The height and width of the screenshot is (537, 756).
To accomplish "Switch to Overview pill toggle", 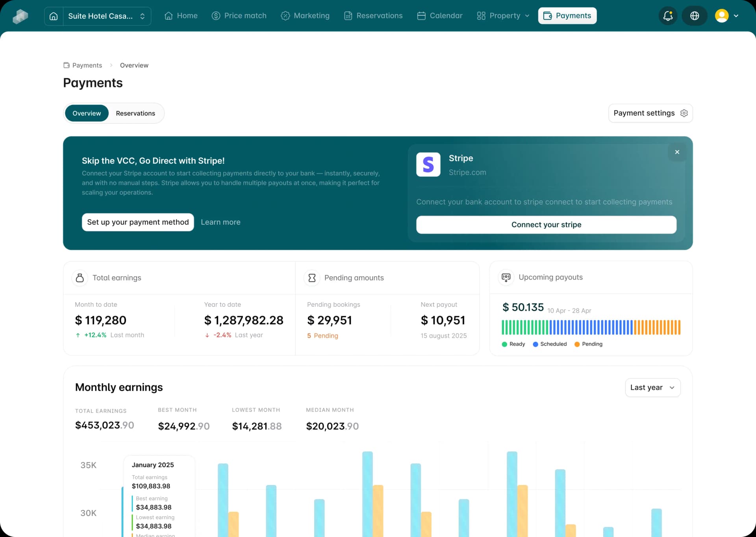I will point(87,113).
